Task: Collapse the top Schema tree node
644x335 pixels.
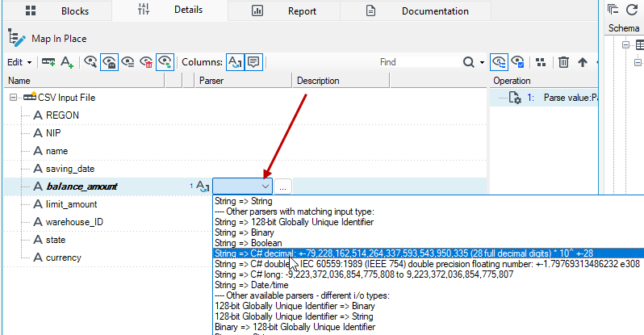Action: click(x=625, y=45)
